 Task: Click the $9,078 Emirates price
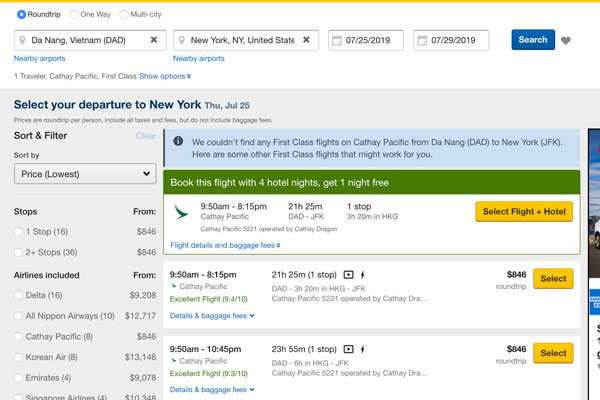tap(143, 378)
